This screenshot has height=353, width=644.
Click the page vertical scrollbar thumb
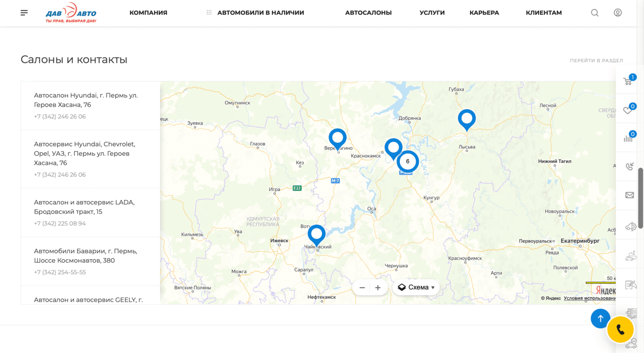point(641,198)
